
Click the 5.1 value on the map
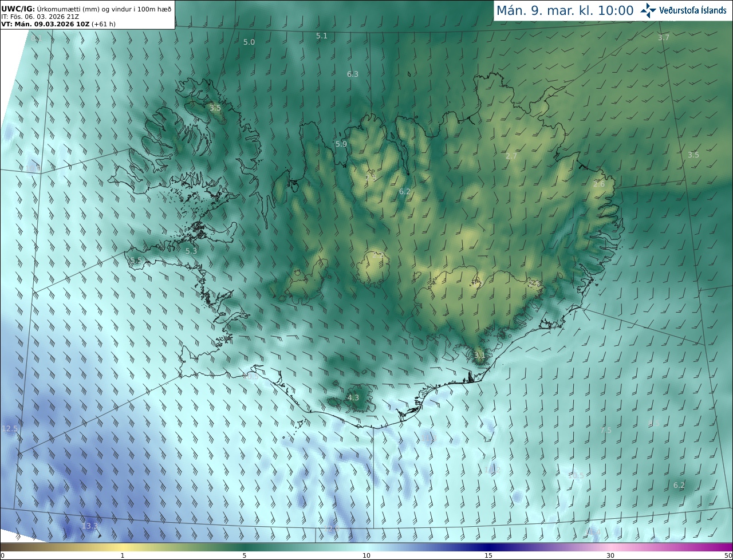322,36
